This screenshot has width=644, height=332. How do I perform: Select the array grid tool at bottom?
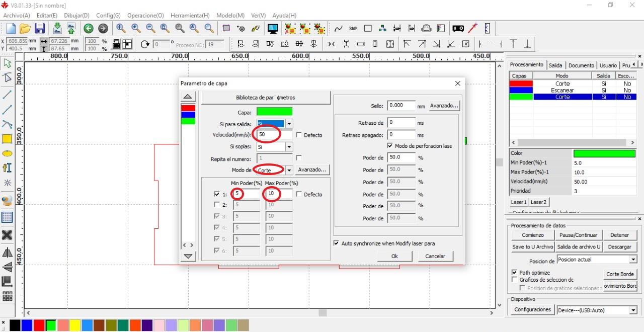coord(7,296)
